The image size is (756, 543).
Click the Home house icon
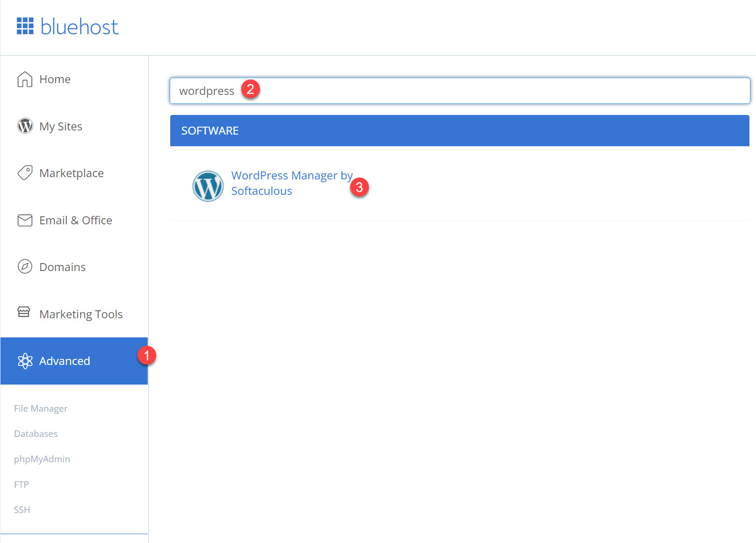[x=24, y=79]
